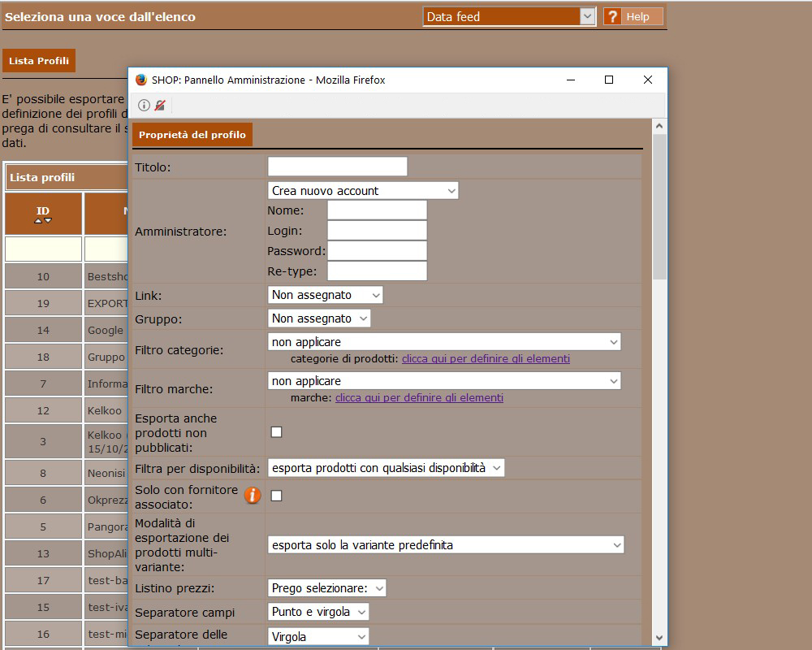The image size is (812, 650).
Task: Click the ID 10 cell in the profile list
Action: pyautogui.click(x=43, y=276)
